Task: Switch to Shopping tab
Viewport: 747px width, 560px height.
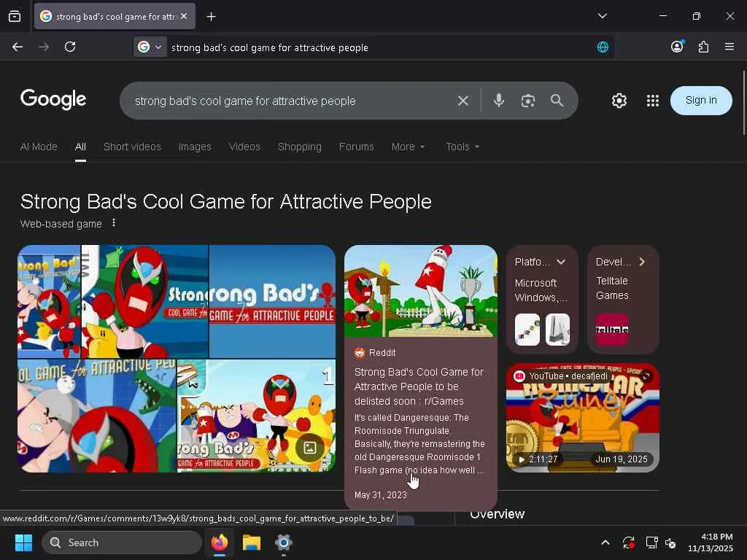Action: 300,147
